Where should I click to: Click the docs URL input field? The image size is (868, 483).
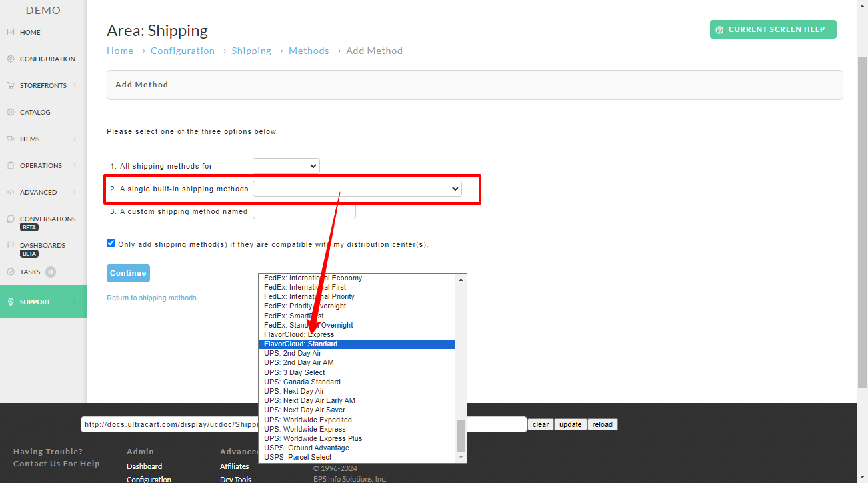(x=304, y=424)
